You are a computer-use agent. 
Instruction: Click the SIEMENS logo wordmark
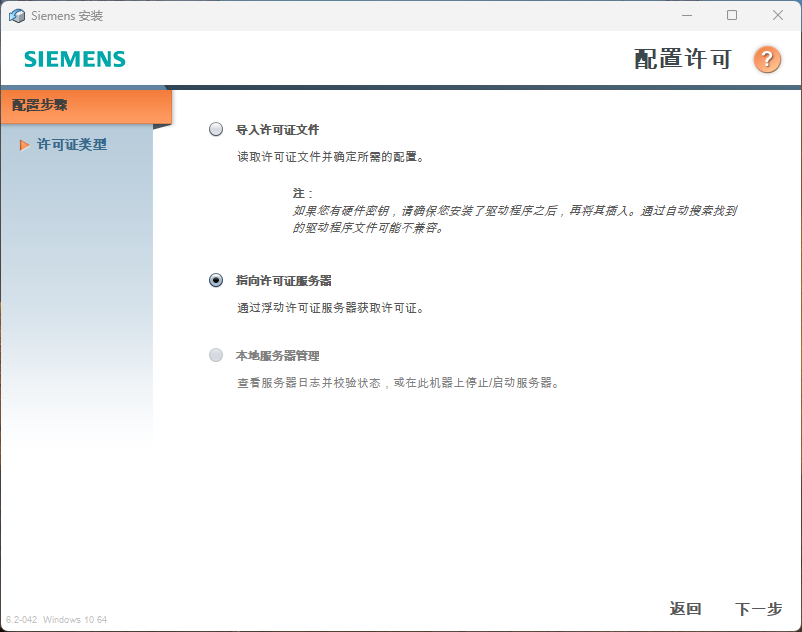(x=73, y=59)
